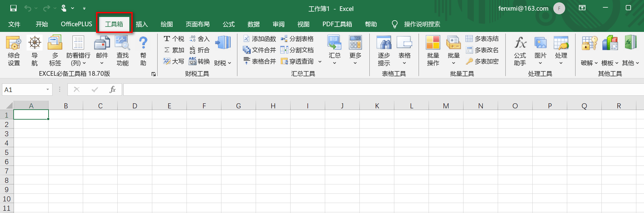
Task: Expand the Name Box dropdown arrow
Action: pos(48,89)
